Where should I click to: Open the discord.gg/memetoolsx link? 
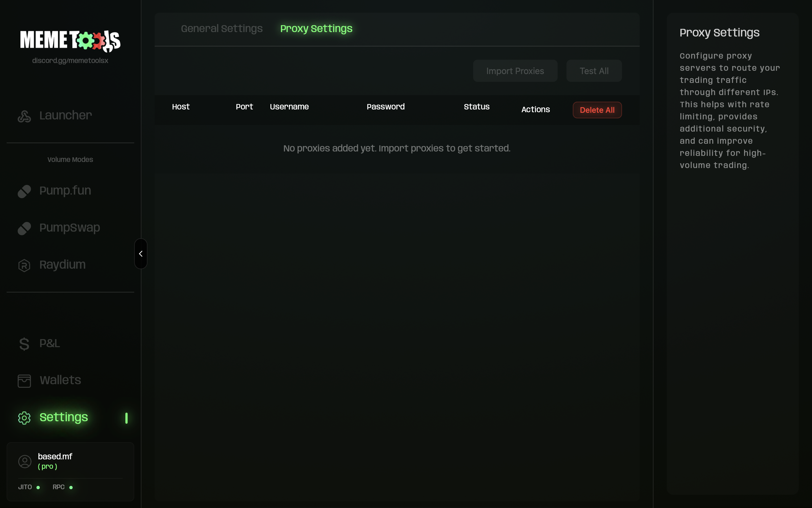70,61
